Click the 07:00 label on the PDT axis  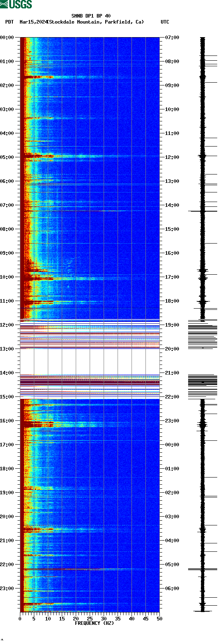point(7,205)
